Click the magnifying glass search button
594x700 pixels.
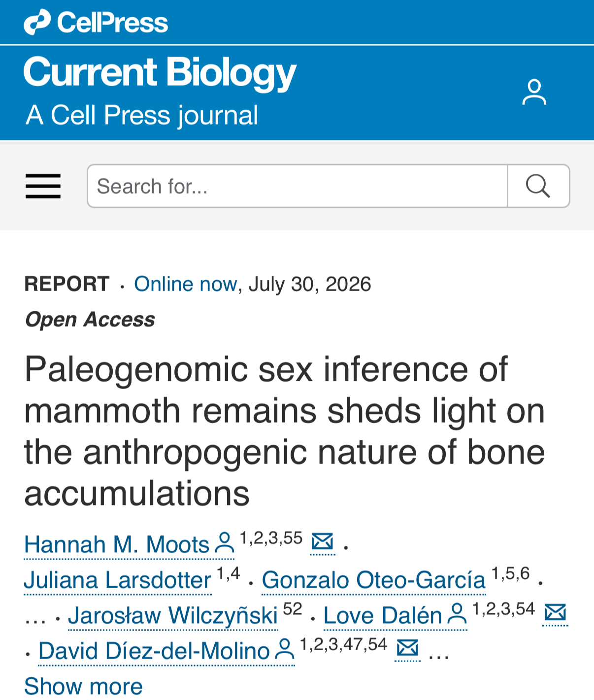pos(538,186)
